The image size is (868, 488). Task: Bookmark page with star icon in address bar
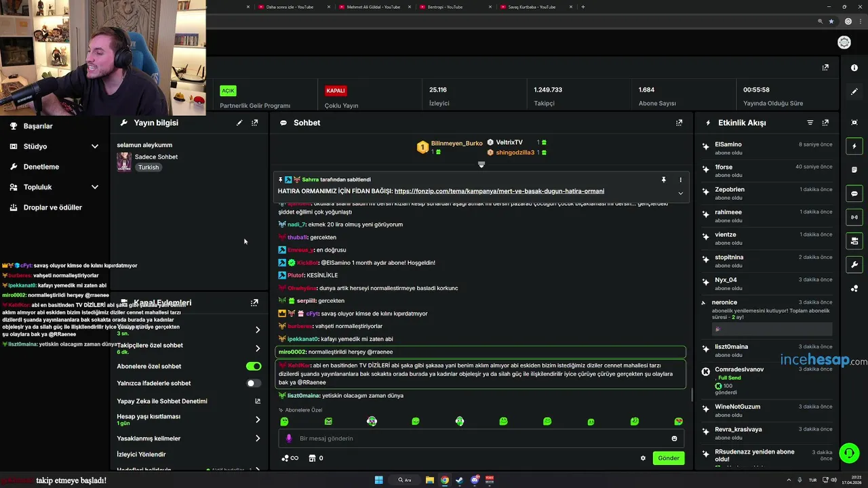point(831,22)
